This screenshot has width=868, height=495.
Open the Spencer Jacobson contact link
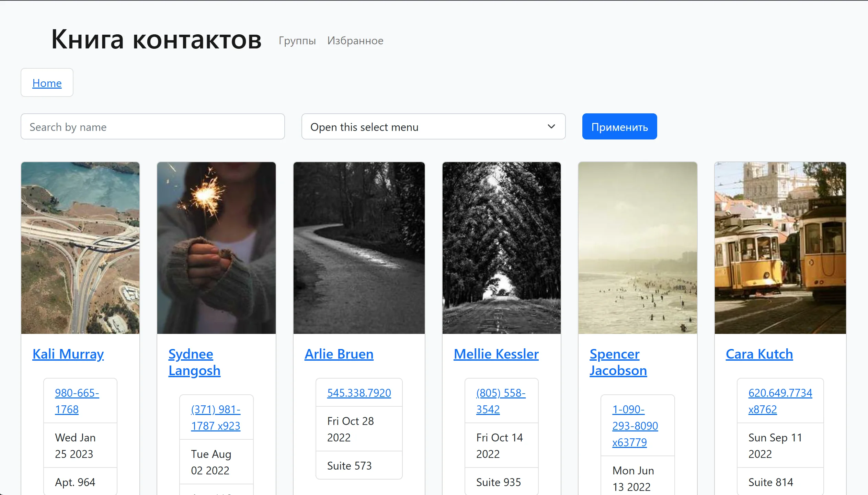coord(618,362)
